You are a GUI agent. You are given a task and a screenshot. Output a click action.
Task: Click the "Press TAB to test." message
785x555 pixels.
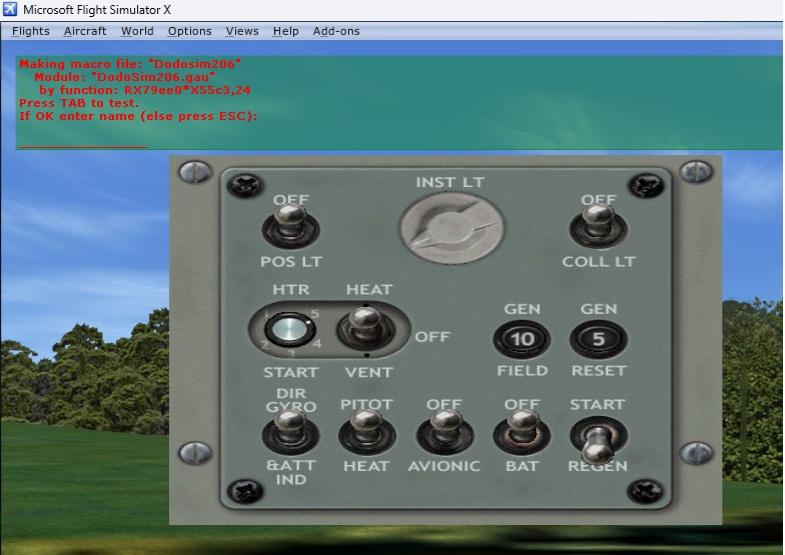coord(79,103)
